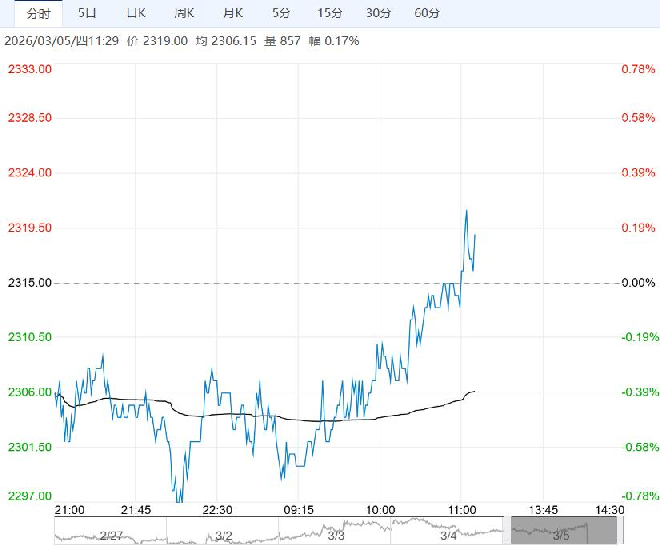Click the 2333.00 top price axis label
Screen dimensions: 660x548
pyautogui.click(x=30, y=69)
